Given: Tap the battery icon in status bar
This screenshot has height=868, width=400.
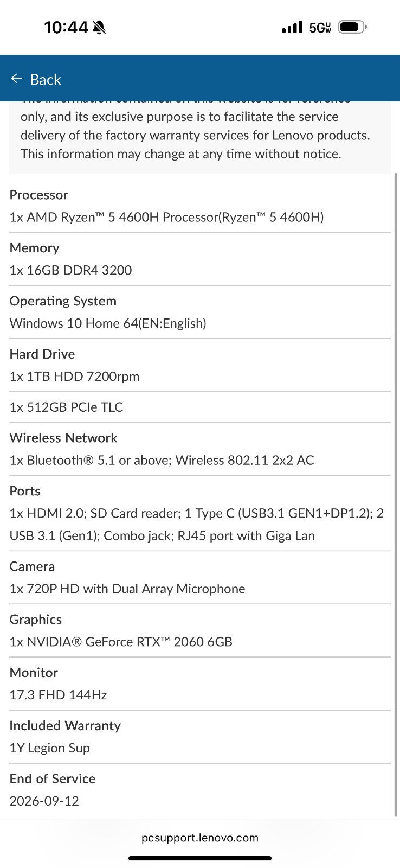Looking at the screenshot, I should click(x=352, y=27).
